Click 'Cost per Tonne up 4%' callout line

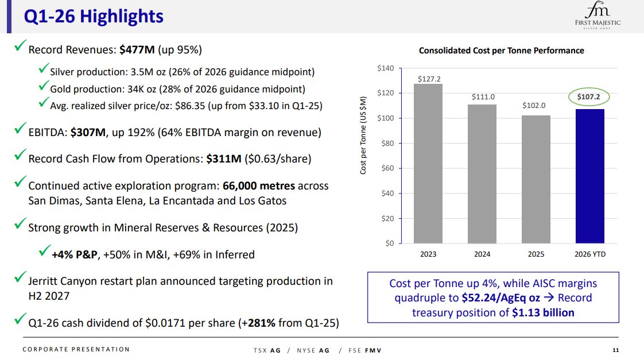(493, 284)
